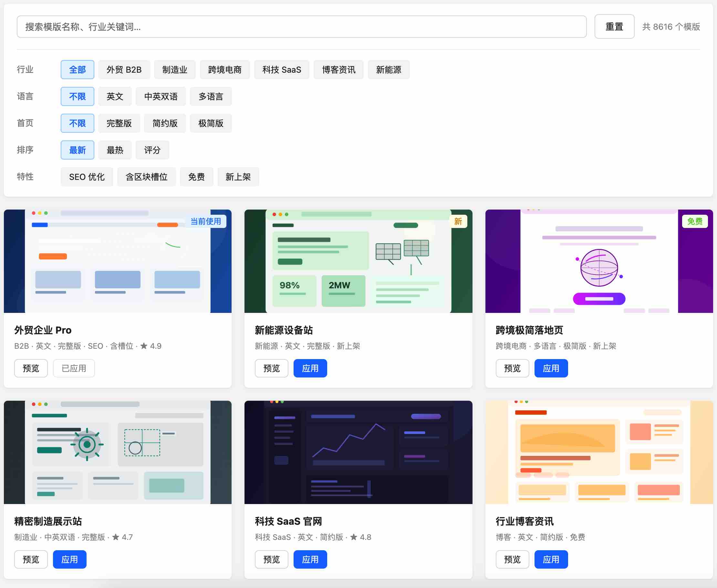Open the 精密制造展示站 template thumbnail
The height and width of the screenshot is (588, 717).
[118, 452]
